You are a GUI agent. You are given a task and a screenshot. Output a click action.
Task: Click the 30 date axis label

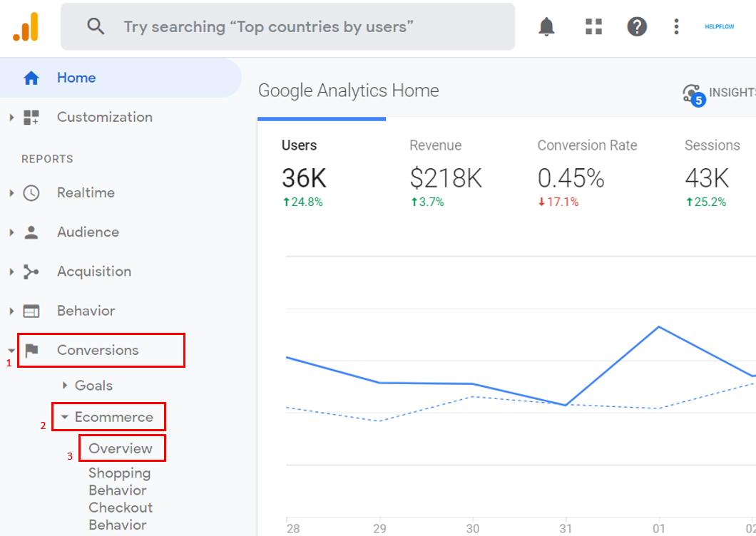coord(472,529)
